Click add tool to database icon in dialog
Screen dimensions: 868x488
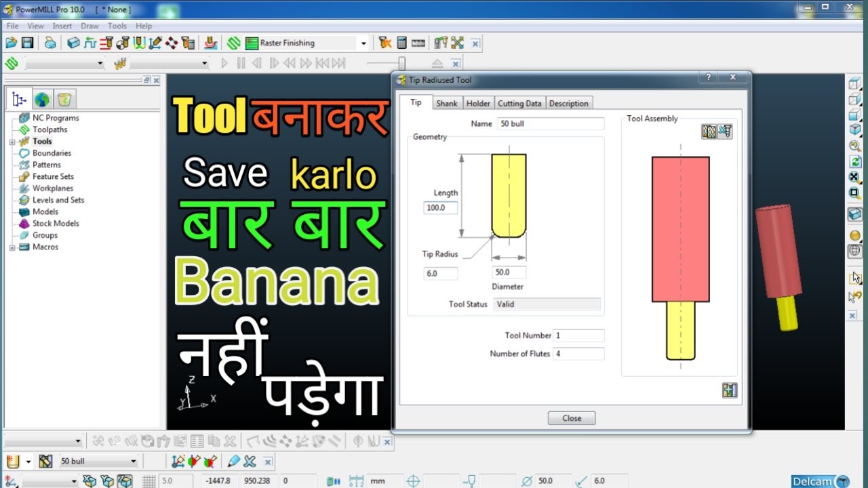point(730,390)
